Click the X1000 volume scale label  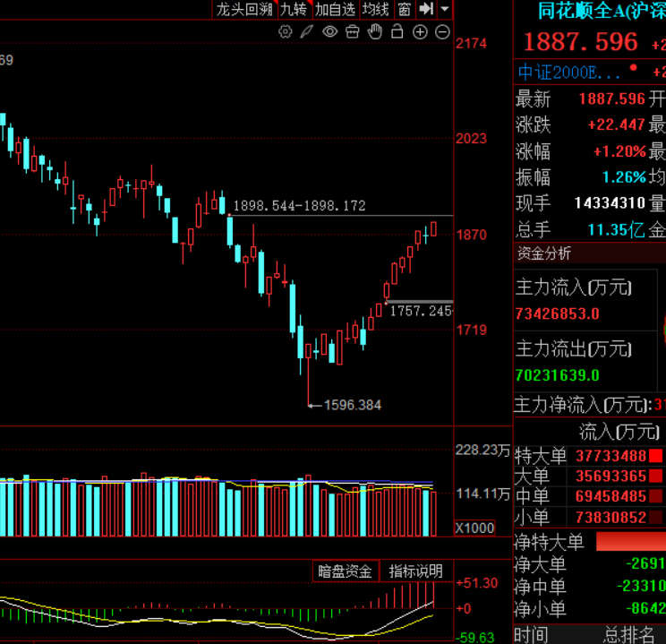(x=474, y=528)
